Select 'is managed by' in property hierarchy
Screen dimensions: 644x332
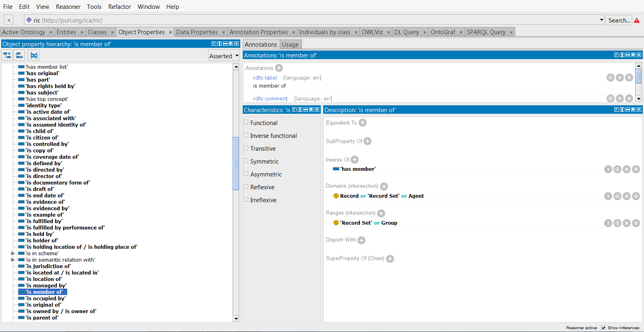click(46, 285)
